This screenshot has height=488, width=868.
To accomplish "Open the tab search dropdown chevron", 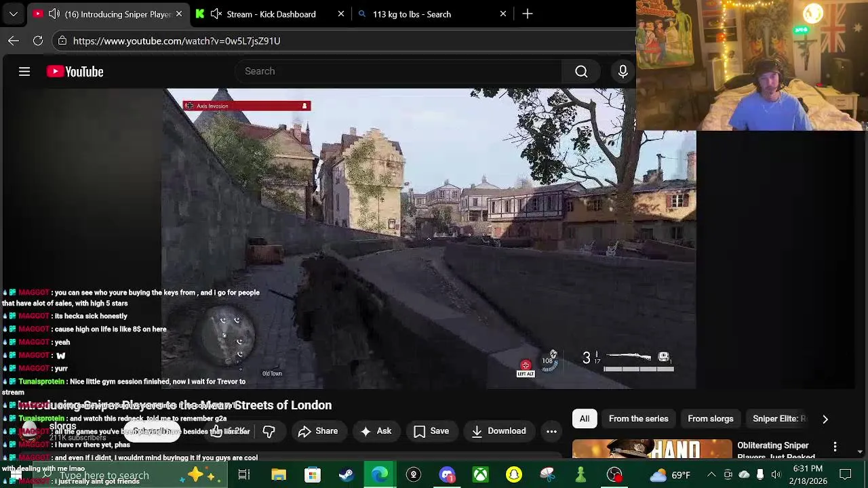I will coord(14,14).
